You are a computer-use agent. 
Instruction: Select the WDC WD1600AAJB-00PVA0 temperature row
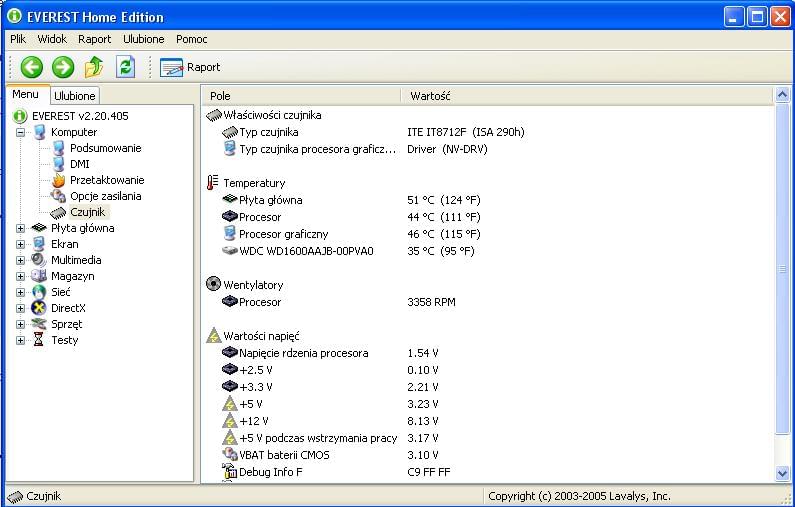click(x=349, y=251)
